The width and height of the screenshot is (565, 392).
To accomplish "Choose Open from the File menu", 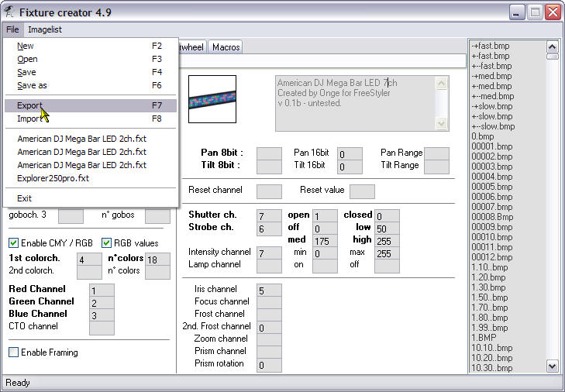I will (x=90, y=59).
